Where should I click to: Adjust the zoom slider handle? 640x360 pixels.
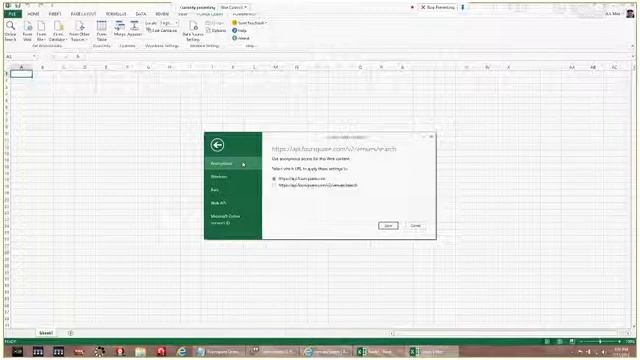click(x=600, y=341)
